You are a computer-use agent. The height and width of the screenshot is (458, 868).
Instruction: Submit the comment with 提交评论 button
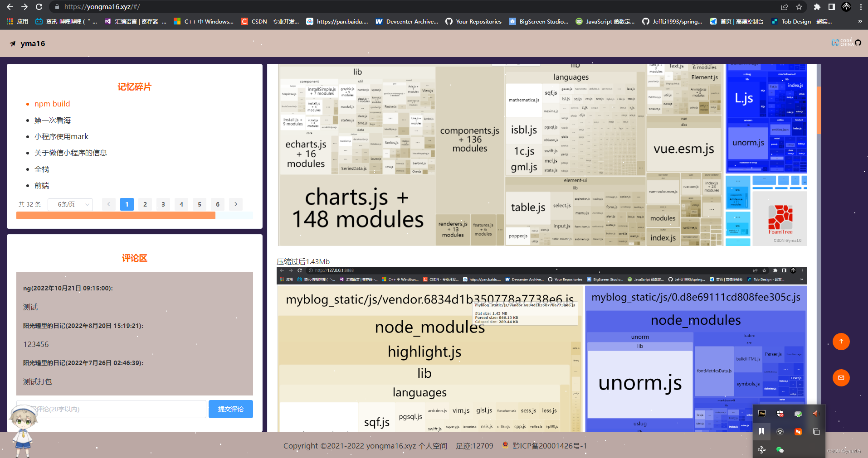tap(231, 409)
